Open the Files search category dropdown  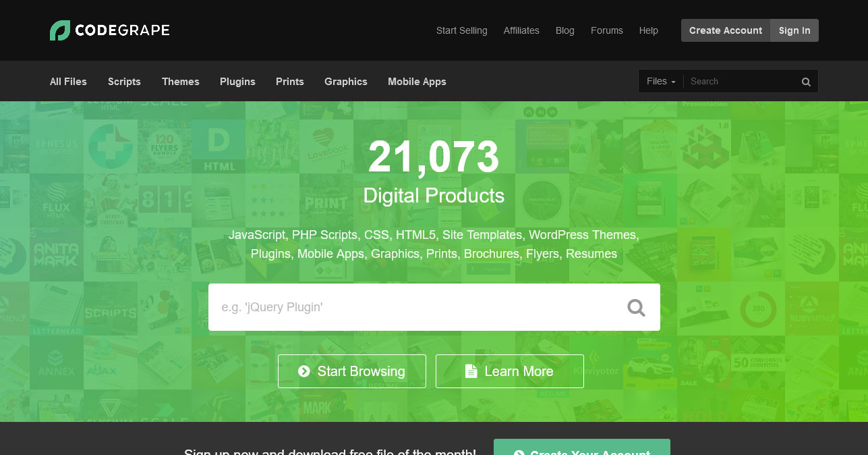(661, 81)
